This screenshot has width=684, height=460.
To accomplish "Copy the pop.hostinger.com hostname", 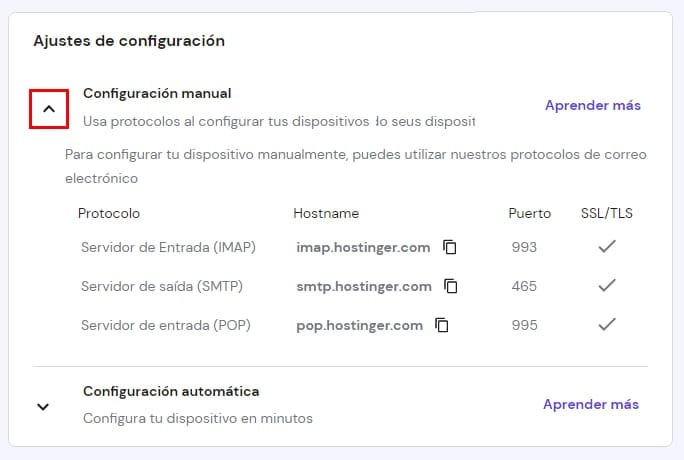I will pyautogui.click(x=442, y=325).
